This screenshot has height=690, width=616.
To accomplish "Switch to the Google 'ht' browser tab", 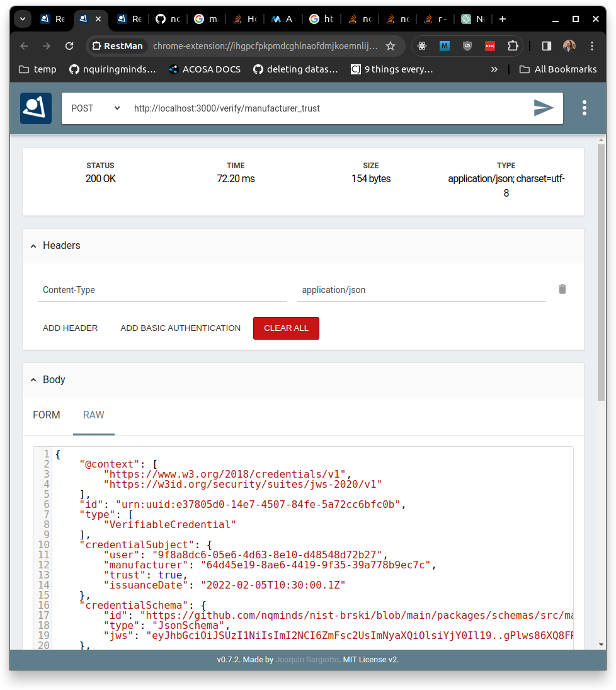I will click(321, 19).
